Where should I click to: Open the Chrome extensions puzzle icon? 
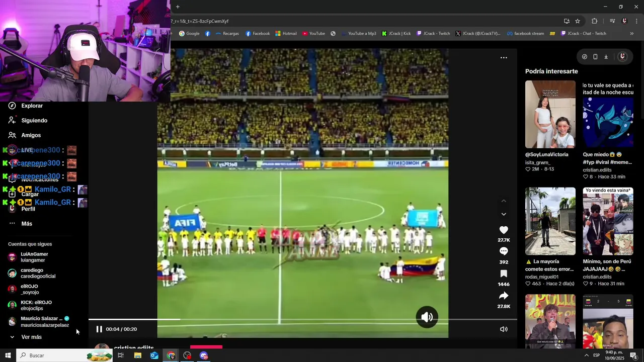595,21
